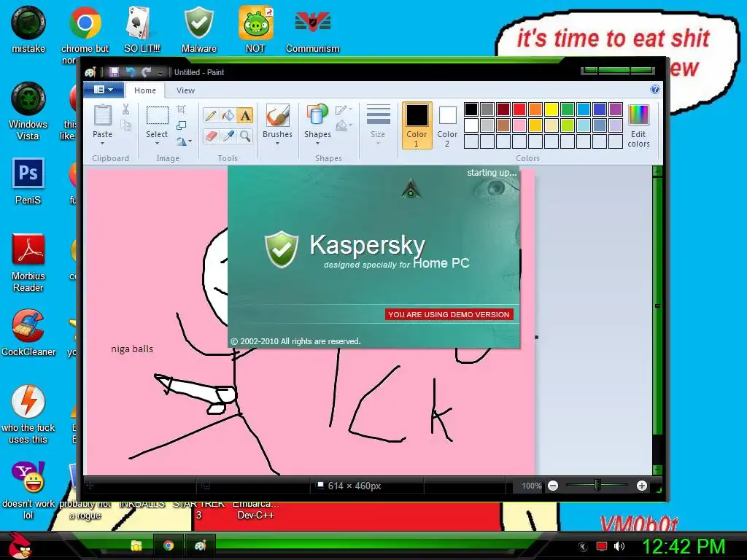Switch to the View ribbon tab
The height and width of the screenshot is (560, 747).
[185, 90]
